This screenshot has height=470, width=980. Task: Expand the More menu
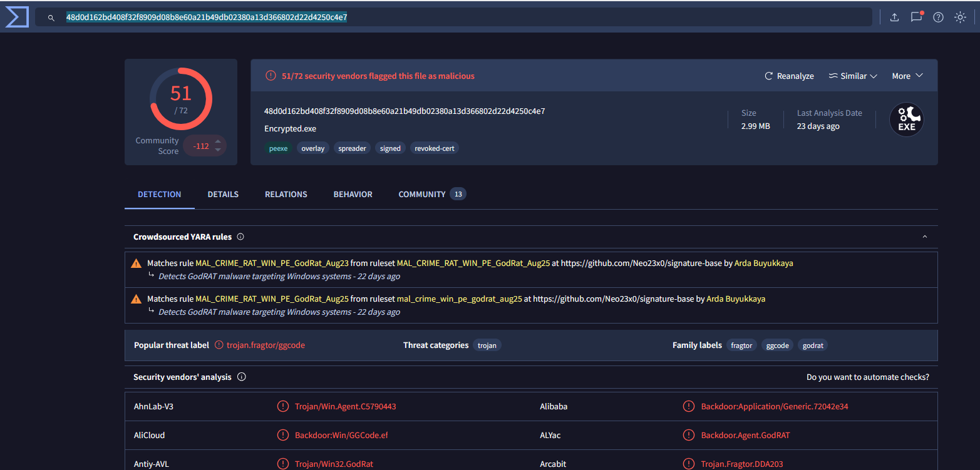coord(907,76)
